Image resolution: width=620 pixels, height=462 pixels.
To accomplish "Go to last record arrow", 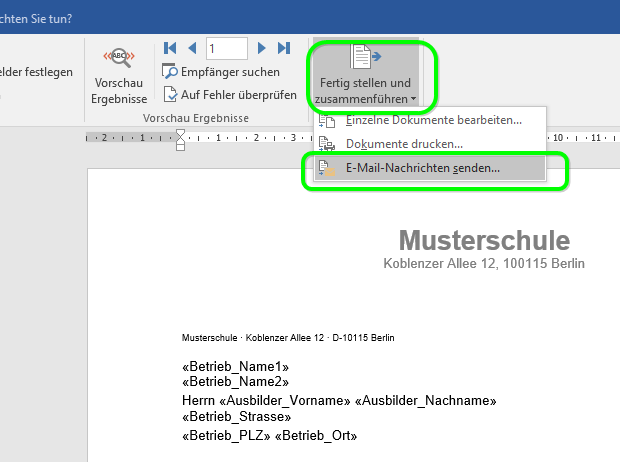I will [284, 48].
